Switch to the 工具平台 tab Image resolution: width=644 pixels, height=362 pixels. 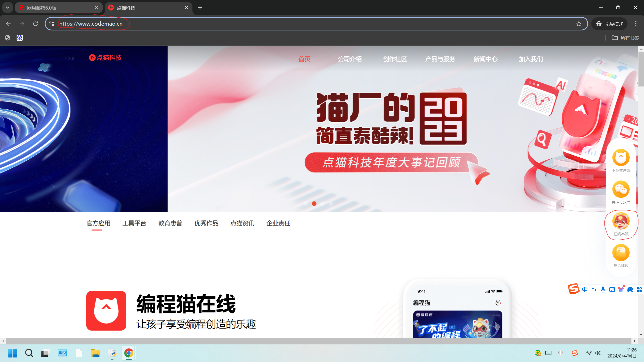[x=134, y=223]
